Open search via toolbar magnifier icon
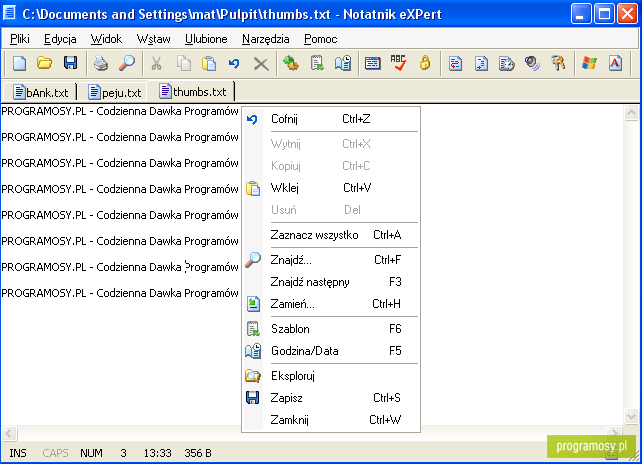This screenshot has height=464, width=642. 127,63
